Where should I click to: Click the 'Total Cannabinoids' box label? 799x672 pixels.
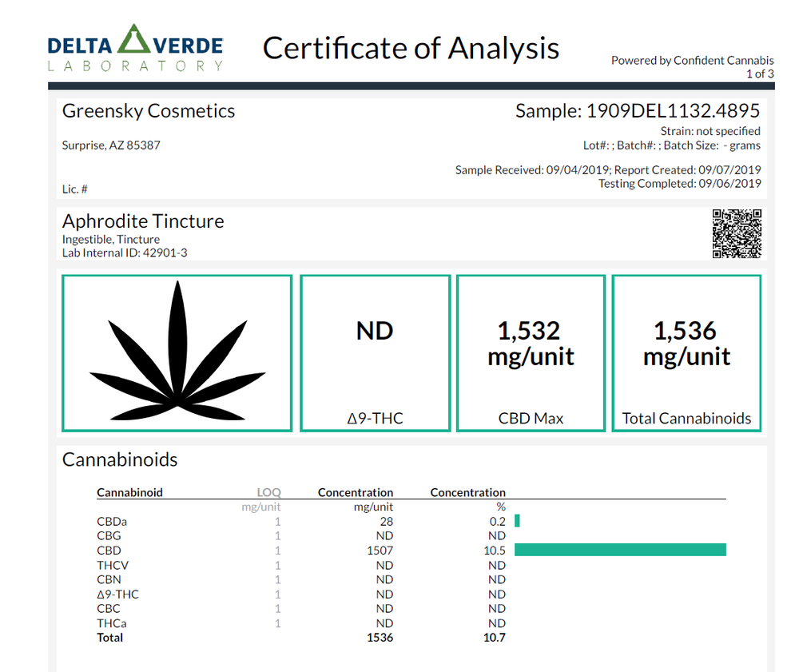point(686,418)
